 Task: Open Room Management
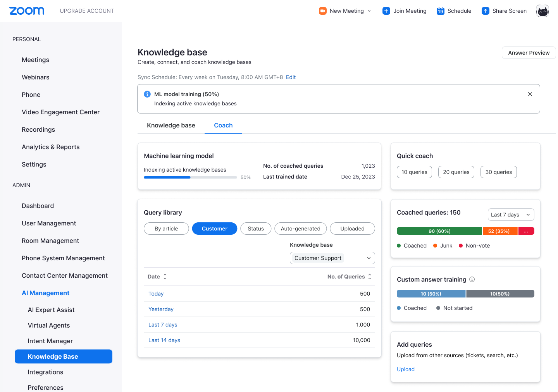pos(50,241)
